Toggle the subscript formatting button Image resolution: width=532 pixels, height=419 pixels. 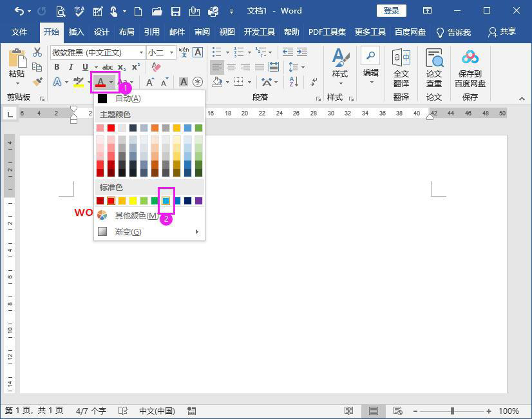122,67
